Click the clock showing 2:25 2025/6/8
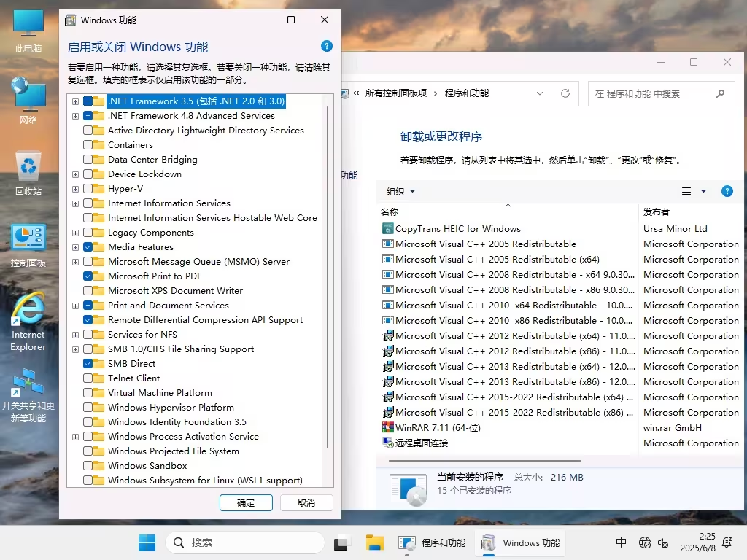This screenshot has height=560, width=747. point(697,542)
